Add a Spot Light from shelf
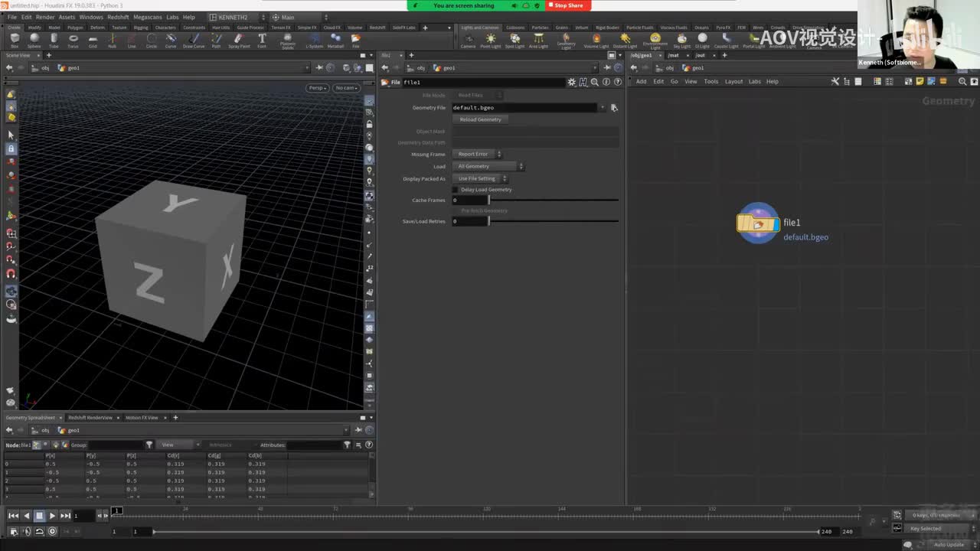This screenshot has width=980, height=551. pos(514,41)
